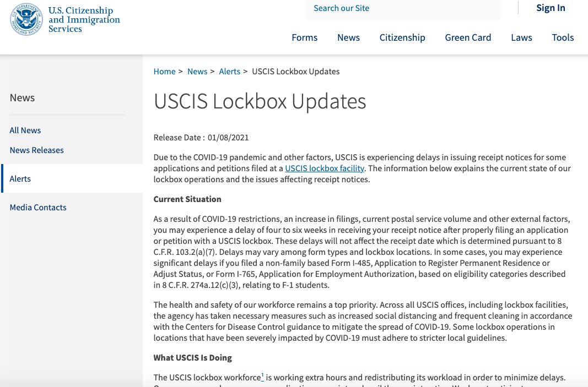Click the Alerts breadcrumb link
588x387 pixels.
click(x=229, y=72)
